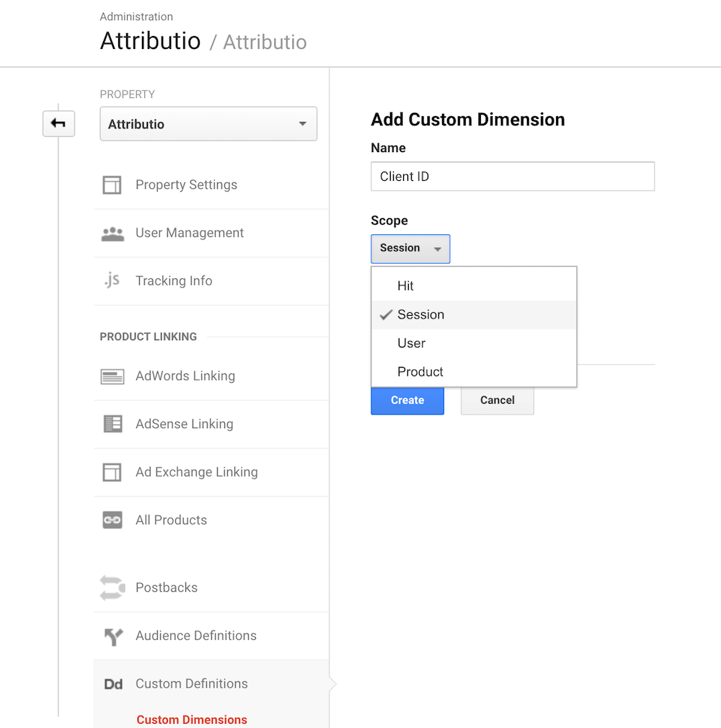
Task: Click the back arrow icon
Action: click(x=58, y=124)
